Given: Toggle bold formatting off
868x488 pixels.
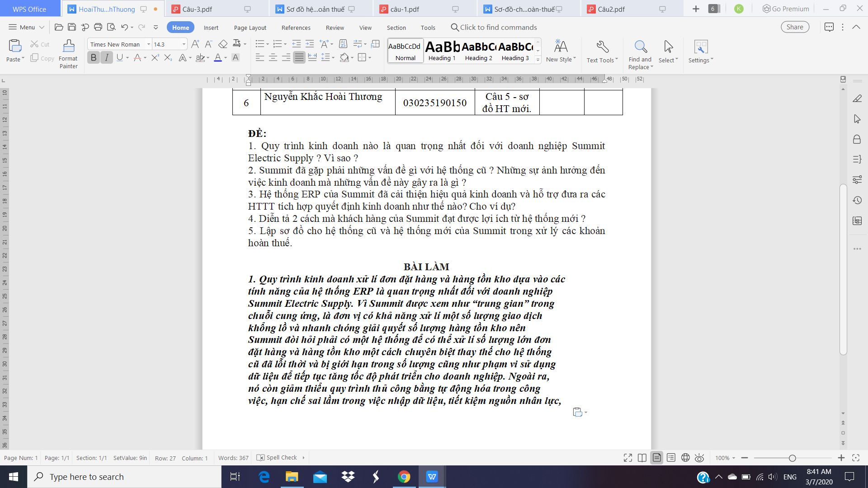Looking at the screenshot, I should tap(94, 57).
